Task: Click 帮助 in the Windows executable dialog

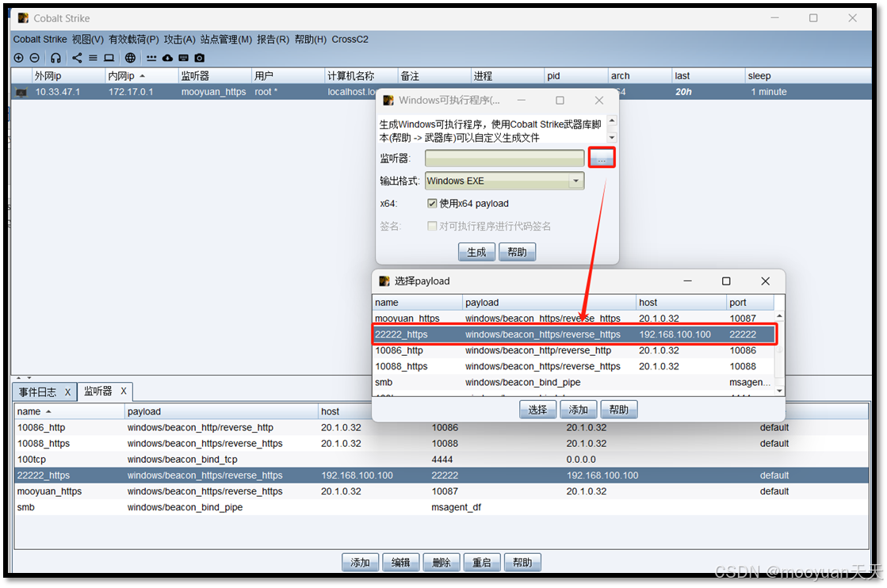Action: coord(517,252)
